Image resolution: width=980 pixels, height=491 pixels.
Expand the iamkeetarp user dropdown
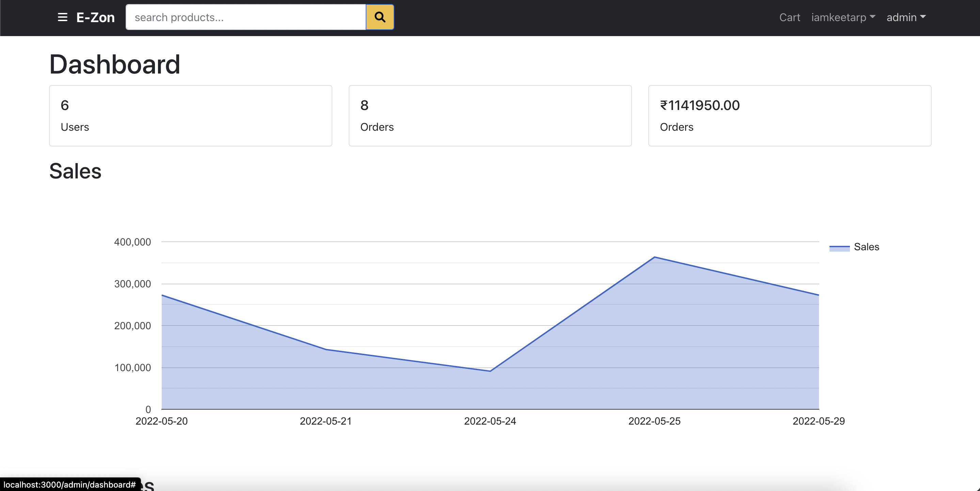(x=843, y=17)
